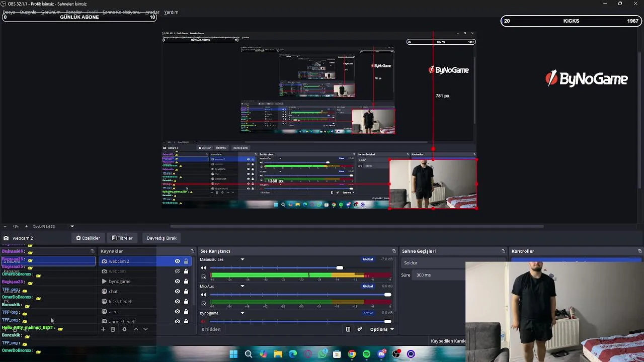Pop out the Sahne Geçişleri dock panel

[x=503, y=251]
